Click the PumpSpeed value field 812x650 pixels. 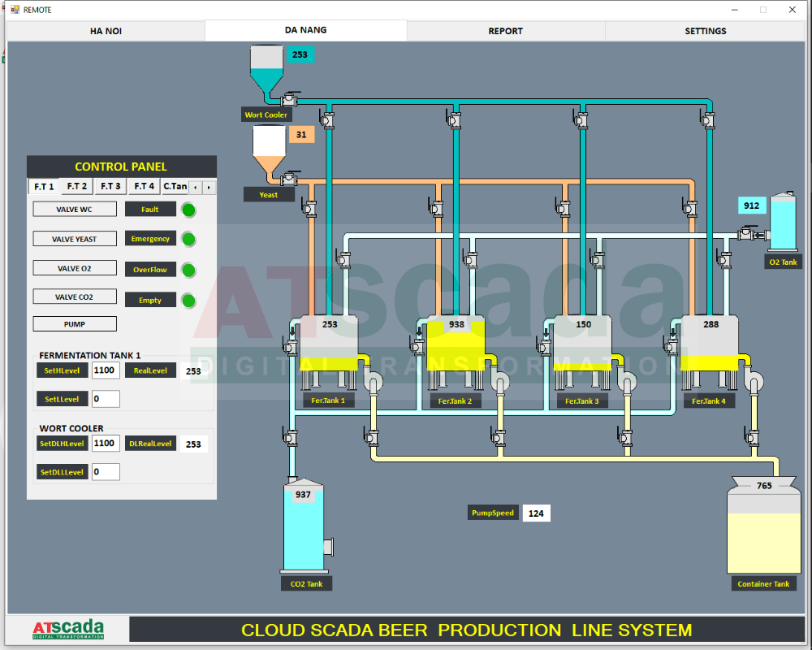pyautogui.click(x=536, y=513)
